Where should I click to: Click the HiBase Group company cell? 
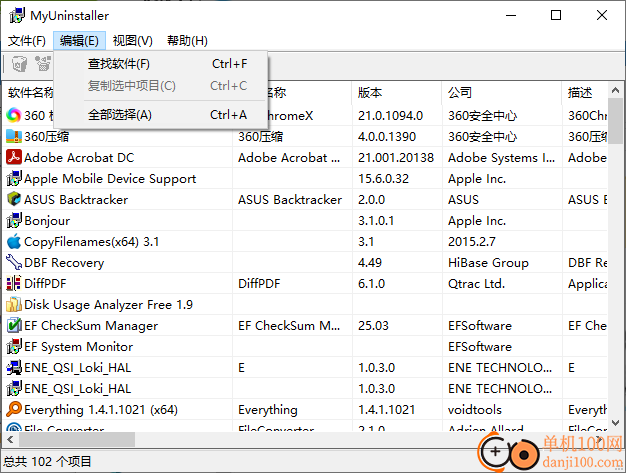[488, 263]
